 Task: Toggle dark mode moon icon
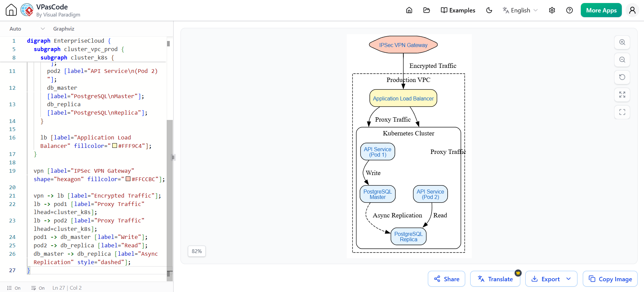(489, 10)
